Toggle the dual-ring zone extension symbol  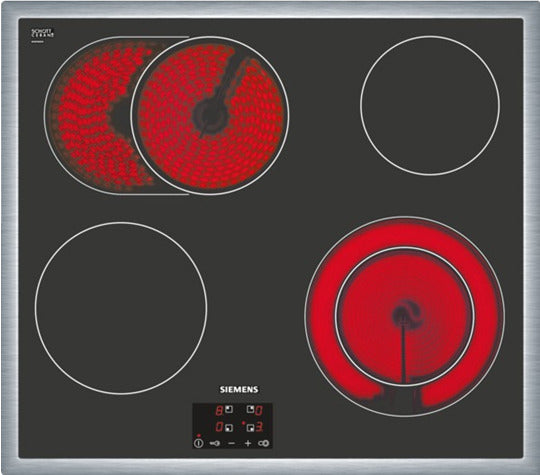pyautogui.click(x=264, y=443)
